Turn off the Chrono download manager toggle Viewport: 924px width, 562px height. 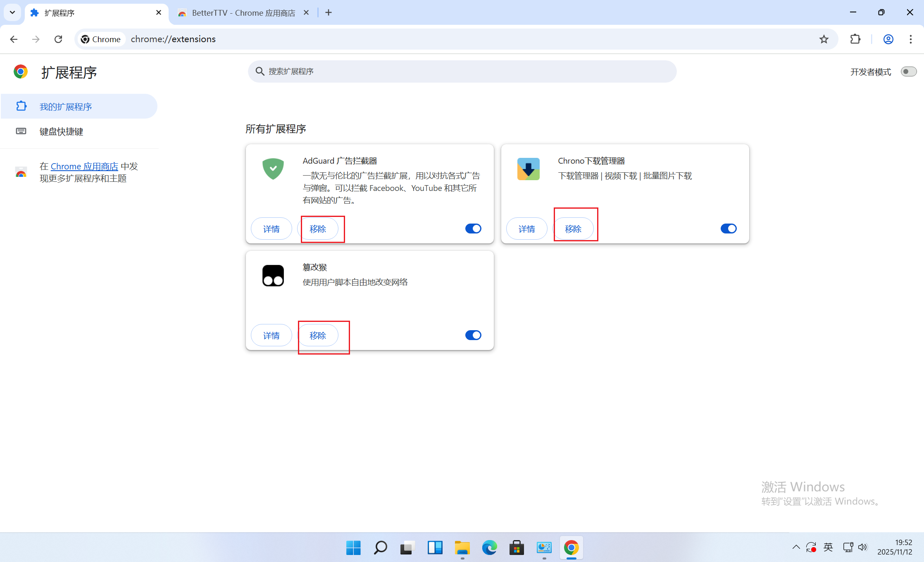[729, 229]
